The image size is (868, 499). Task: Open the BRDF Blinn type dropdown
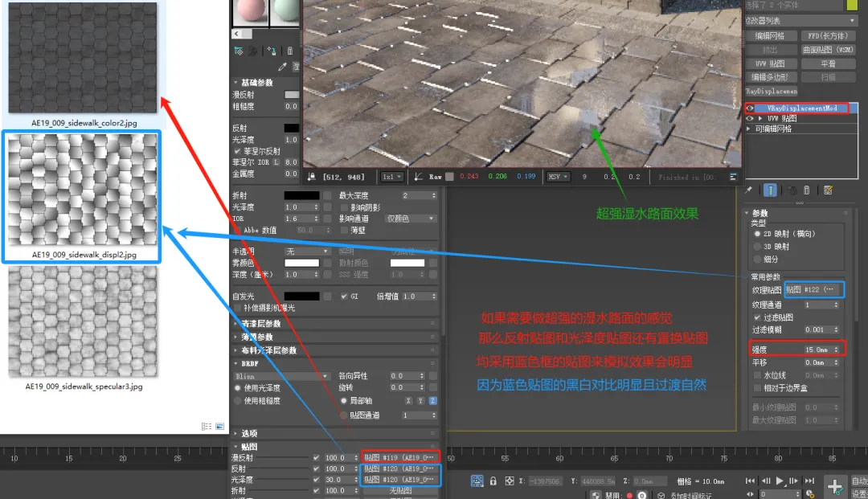coord(281,376)
